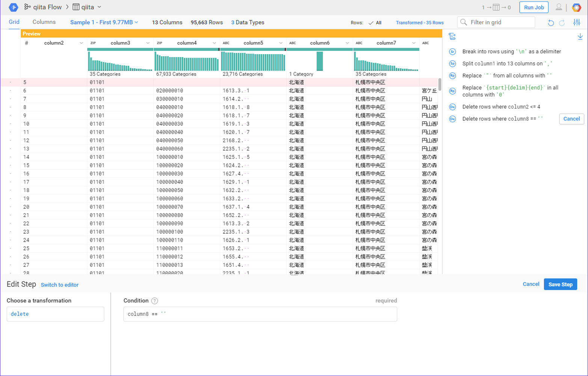Click the Switch to editor link
Image resolution: width=588 pixels, height=376 pixels.
60,285
